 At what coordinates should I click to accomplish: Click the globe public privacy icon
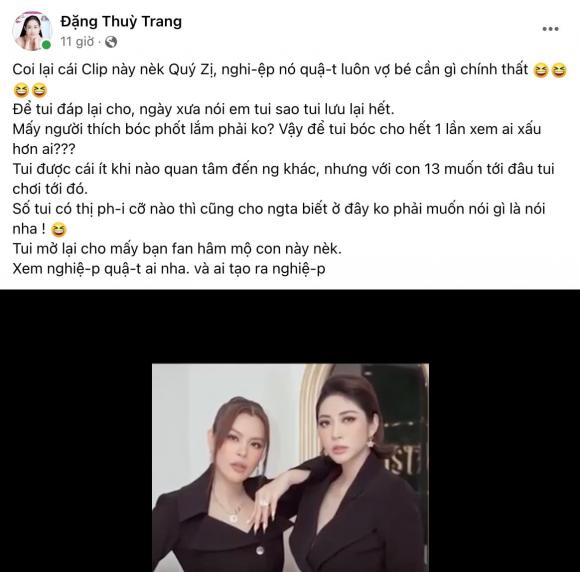click(111, 42)
